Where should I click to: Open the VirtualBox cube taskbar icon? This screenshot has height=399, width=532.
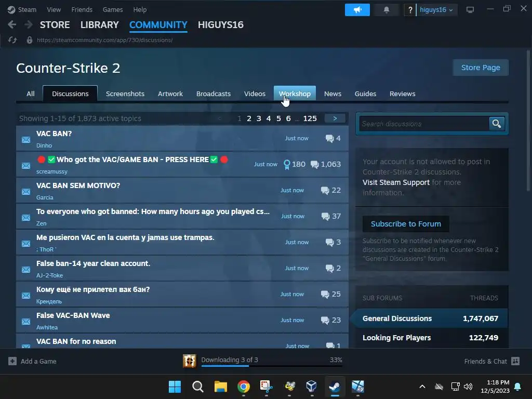pyautogui.click(x=312, y=387)
